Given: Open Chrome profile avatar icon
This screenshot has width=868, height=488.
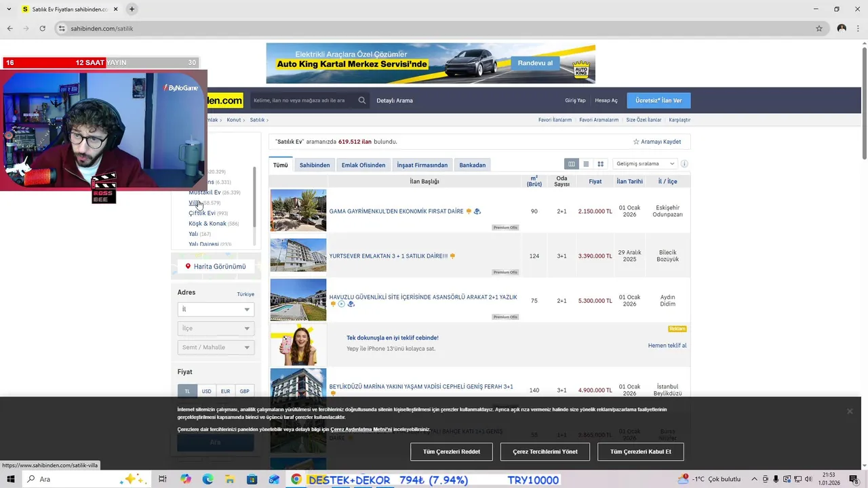Looking at the screenshot, I should pyautogui.click(x=842, y=28).
